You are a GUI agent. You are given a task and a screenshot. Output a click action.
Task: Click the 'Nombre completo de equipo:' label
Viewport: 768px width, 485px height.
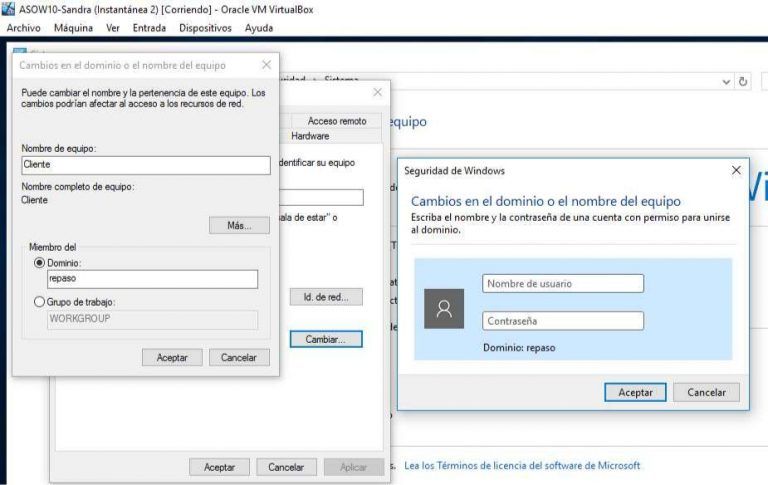78,187
